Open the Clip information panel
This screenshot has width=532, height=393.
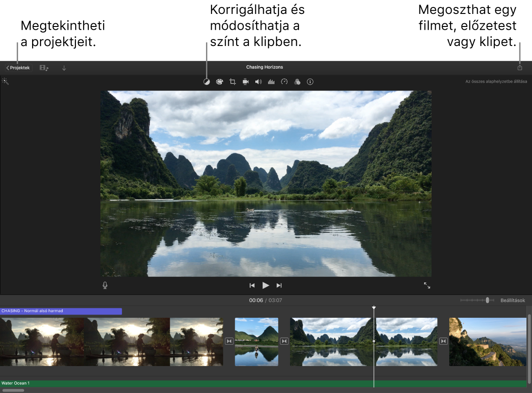pos(310,82)
